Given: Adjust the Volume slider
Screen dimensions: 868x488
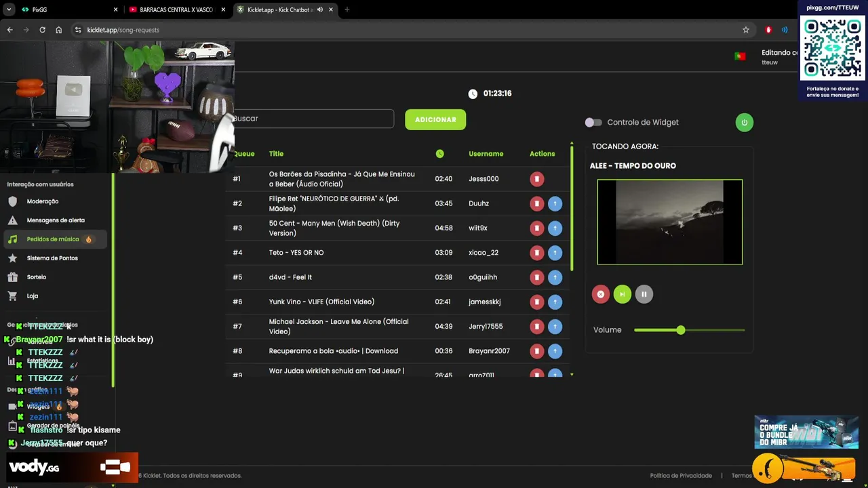Looking at the screenshot, I should [x=690, y=330].
